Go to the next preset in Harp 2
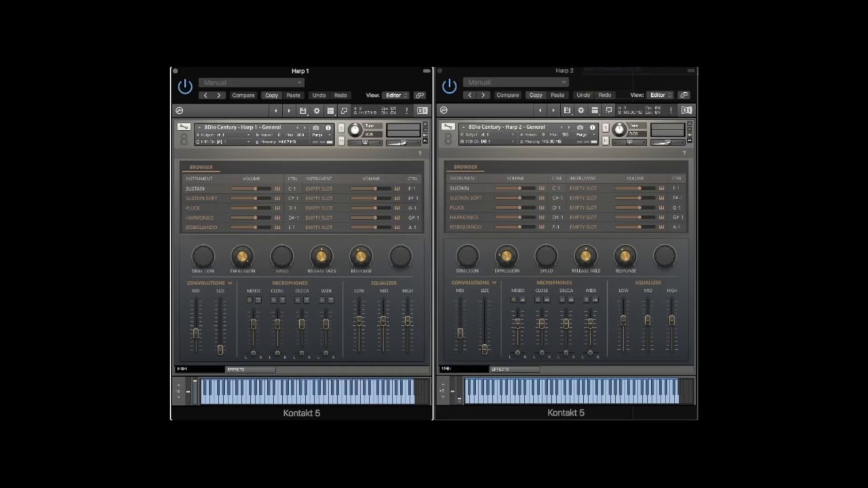 coord(483,96)
